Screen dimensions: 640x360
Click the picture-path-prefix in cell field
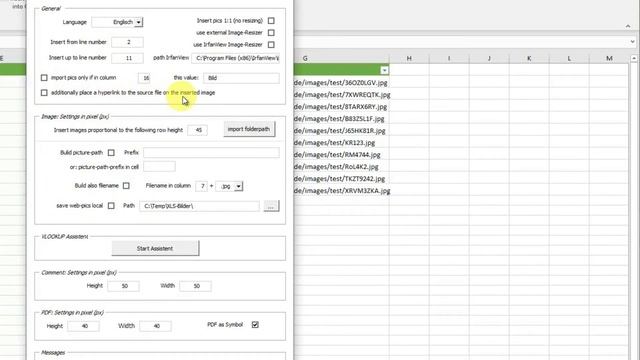pyautogui.click(x=160, y=167)
